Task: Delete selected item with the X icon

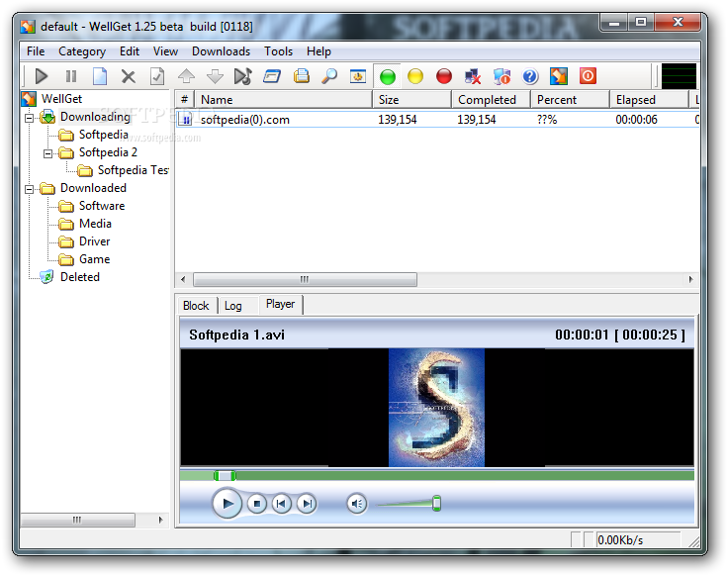Action: tap(129, 76)
